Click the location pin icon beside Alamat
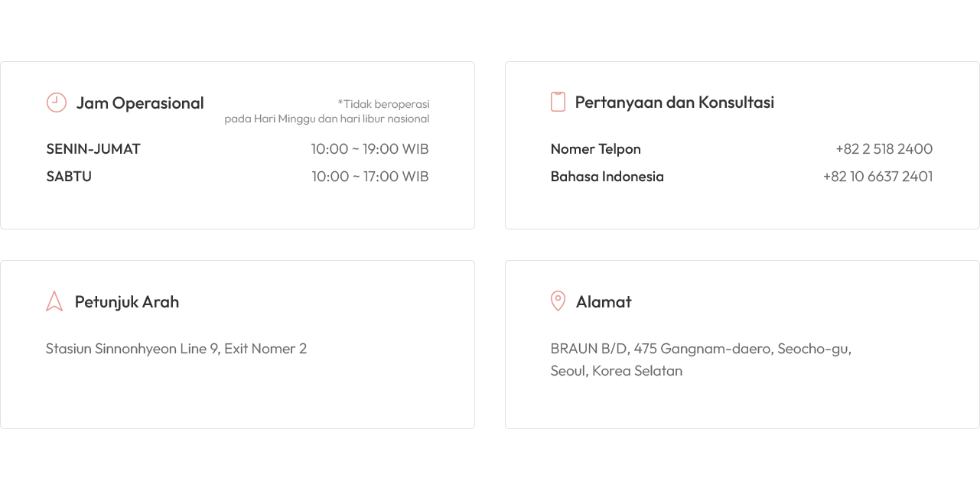Image resolution: width=980 pixels, height=504 pixels. pyautogui.click(x=558, y=301)
